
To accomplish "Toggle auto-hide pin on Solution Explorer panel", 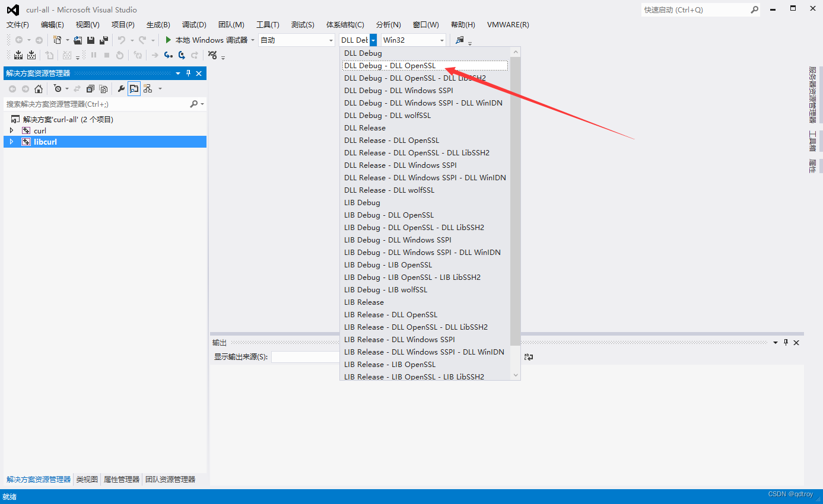I will click(x=189, y=74).
